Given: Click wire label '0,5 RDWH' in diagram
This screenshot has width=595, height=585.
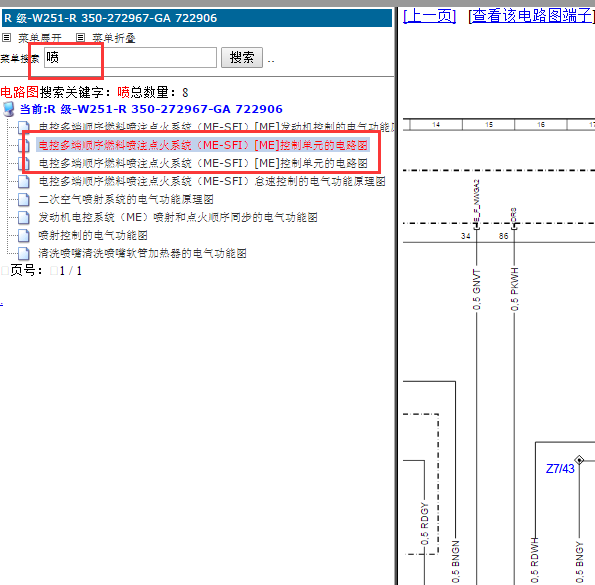Looking at the screenshot, I should (535, 560).
